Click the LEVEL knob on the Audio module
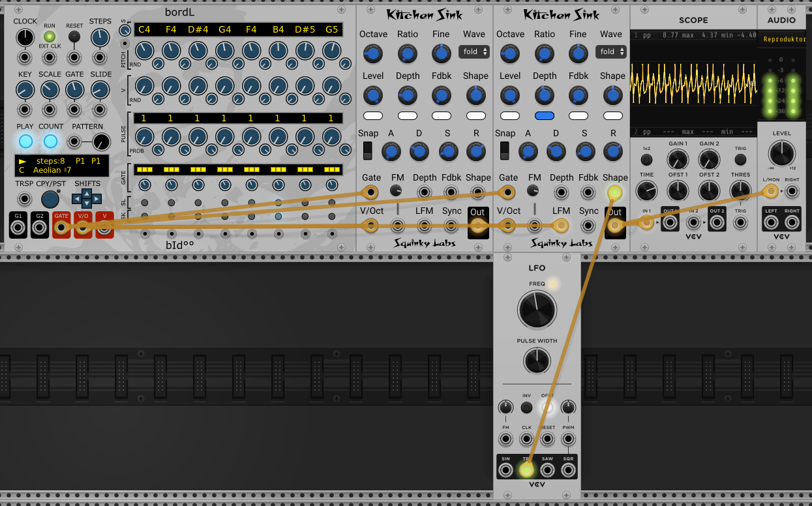Image resolution: width=812 pixels, height=506 pixels. point(781,154)
